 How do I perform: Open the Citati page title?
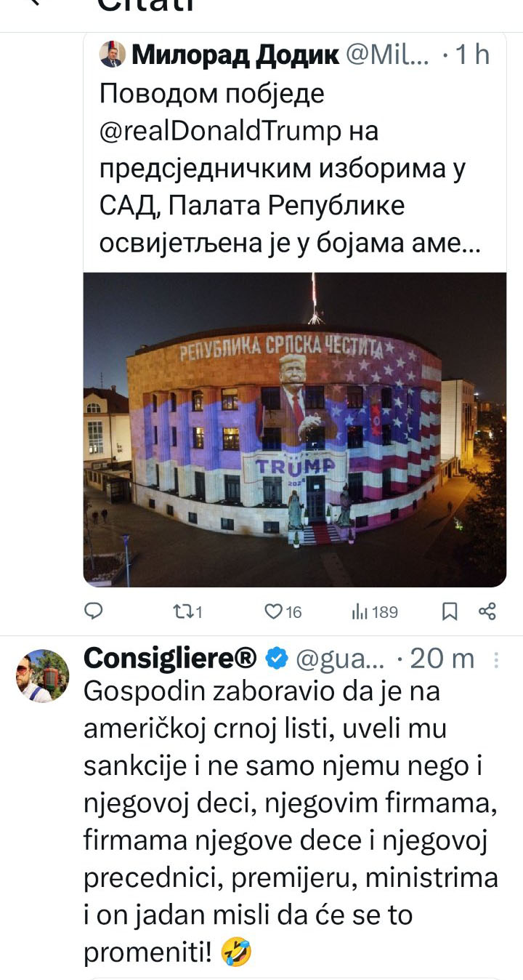tap(146, 4)
